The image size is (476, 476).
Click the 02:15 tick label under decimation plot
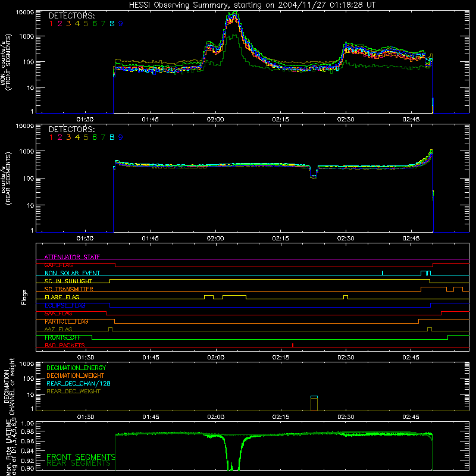pyautogui.click(x=281, y=417)
